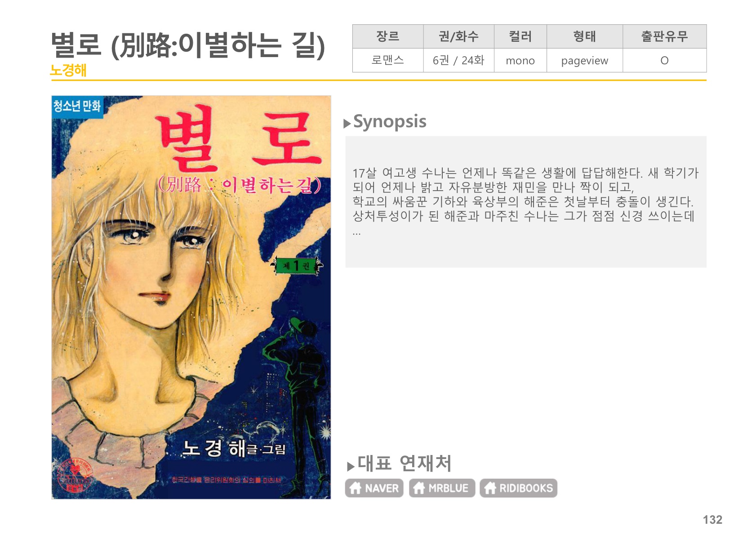Select the 로맨스 genre cell
The image size is (756, 535).
coord(388,60)
